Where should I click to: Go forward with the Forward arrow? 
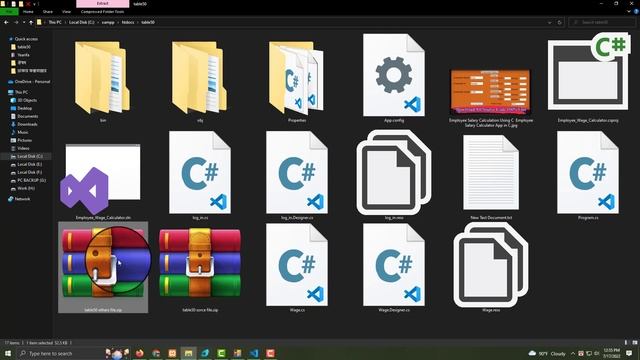[16, 22]
